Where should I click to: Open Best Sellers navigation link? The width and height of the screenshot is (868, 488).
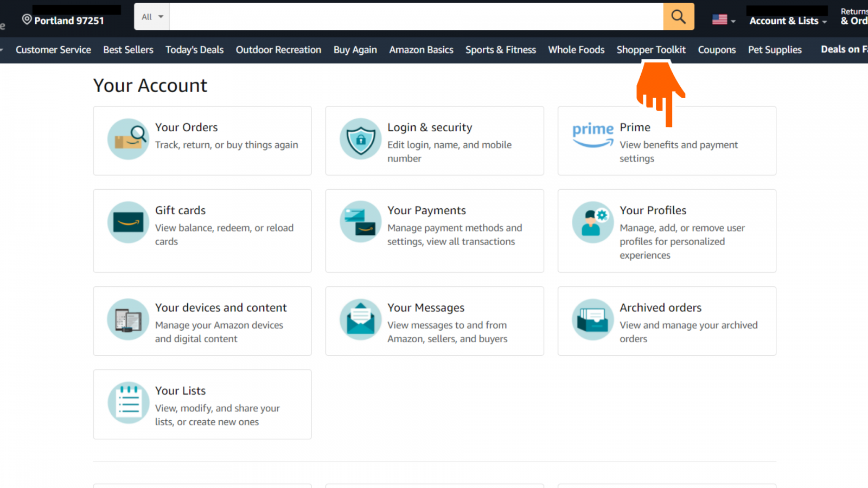pyautogui.click(x=128, y=49)
